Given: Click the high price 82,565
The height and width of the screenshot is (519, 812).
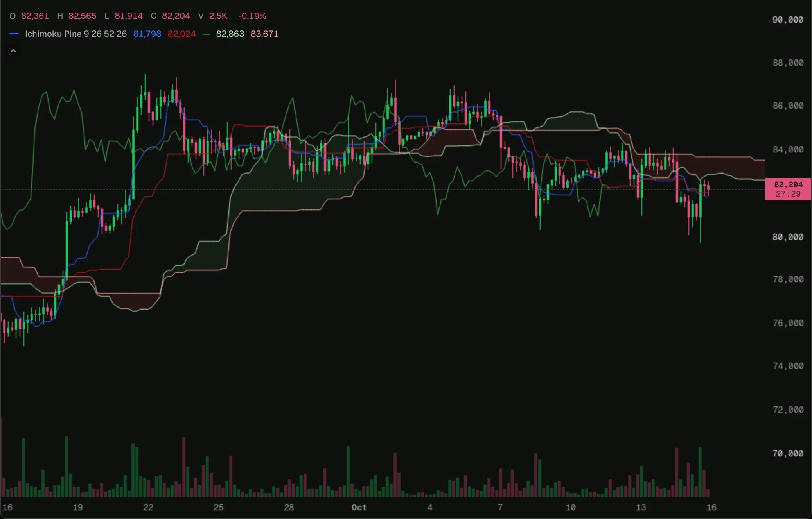Looking at the screenshot, I should [82, 16].
